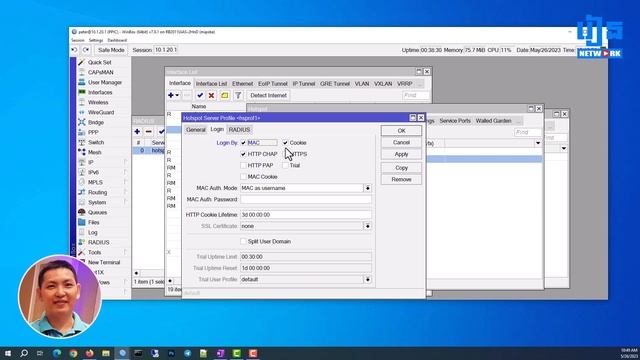The height and width of the screenshot is (360, 640).
Task: Open Firefox from taskbar
Action: (89, 353)
